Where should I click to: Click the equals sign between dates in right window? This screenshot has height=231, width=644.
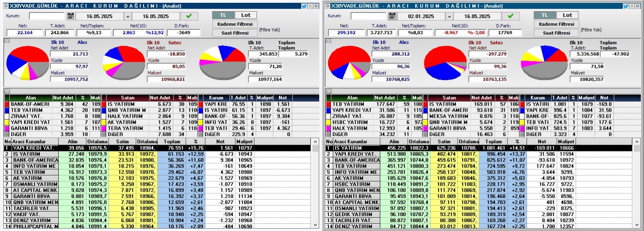tap(449, 17)
